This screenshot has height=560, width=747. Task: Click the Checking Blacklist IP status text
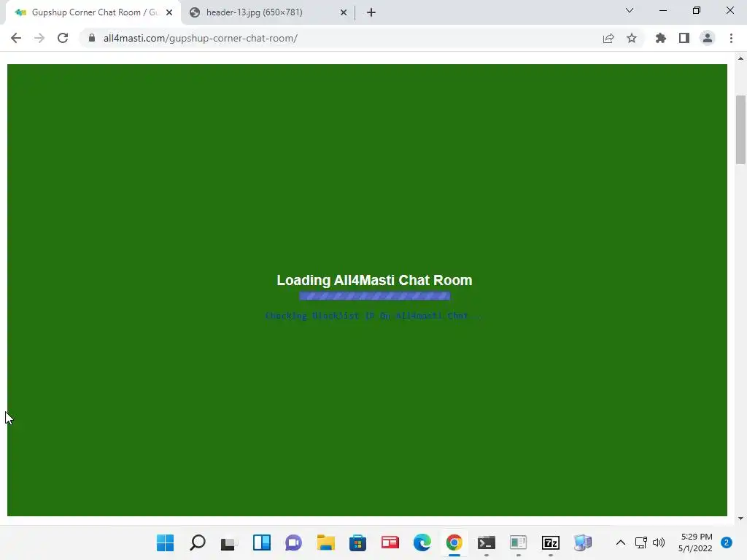coord(373,316)
